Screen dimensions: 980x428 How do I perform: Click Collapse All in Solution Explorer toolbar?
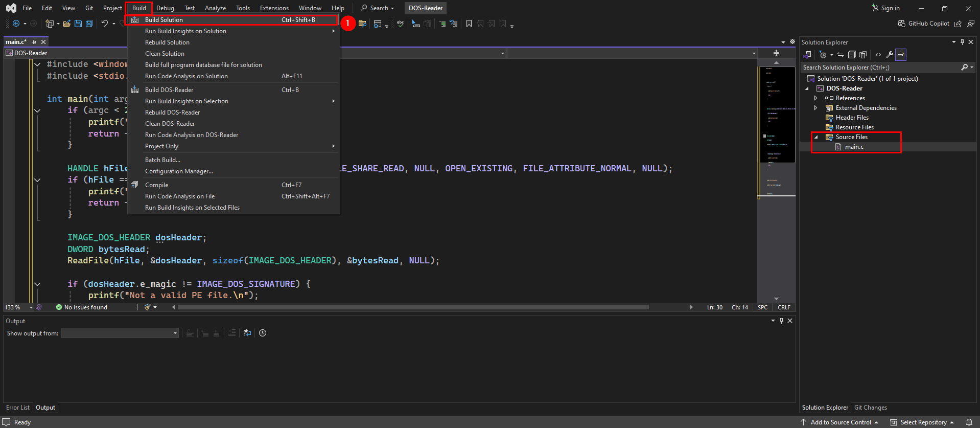tap(852, 55)
